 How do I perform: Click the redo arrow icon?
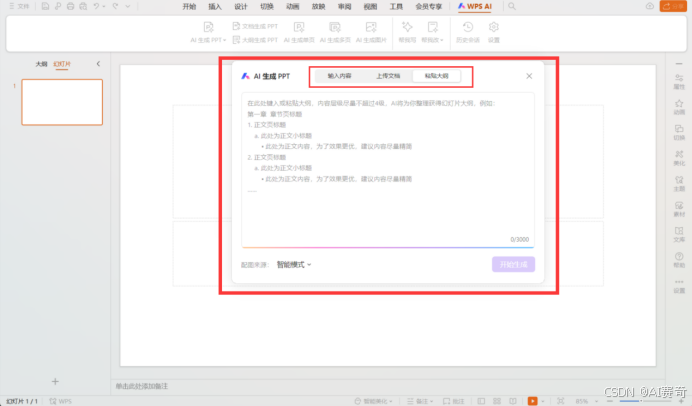tap(115, 6)
